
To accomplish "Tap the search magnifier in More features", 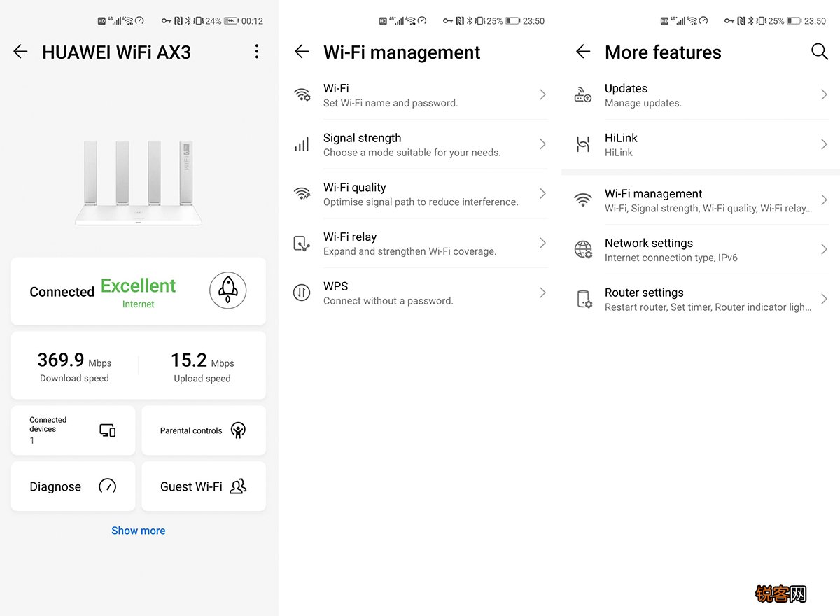I will point(820,51).
